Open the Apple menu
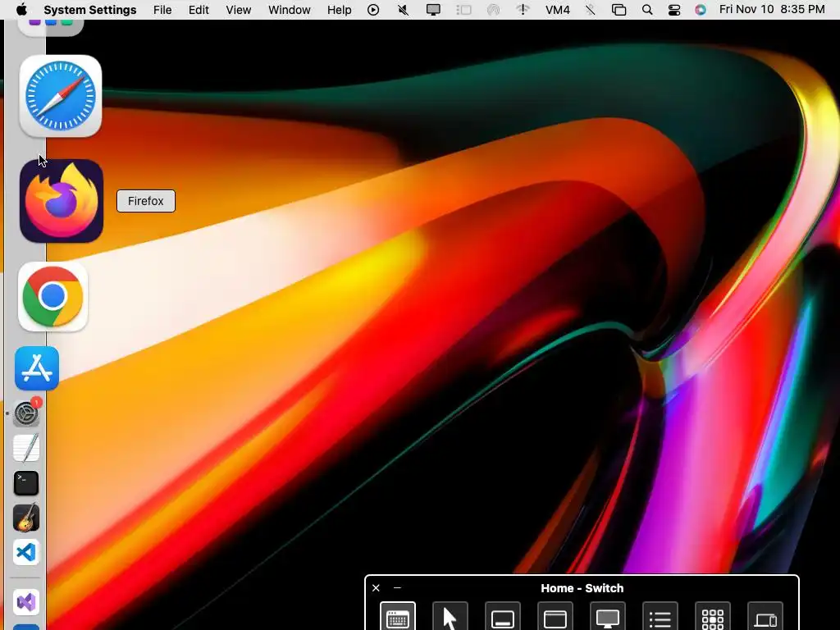This screenshot has height=630, width=840. pyautogui.click(x=21, y=10)
